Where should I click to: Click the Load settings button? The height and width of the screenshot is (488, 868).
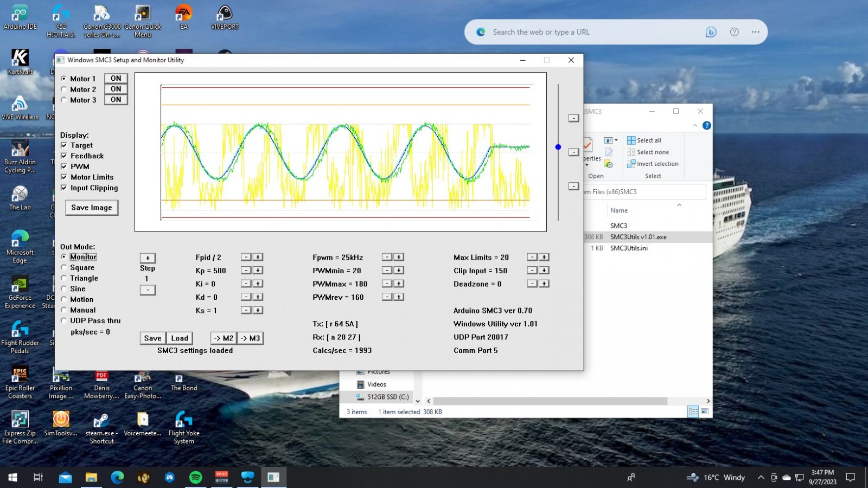(180, 338)
